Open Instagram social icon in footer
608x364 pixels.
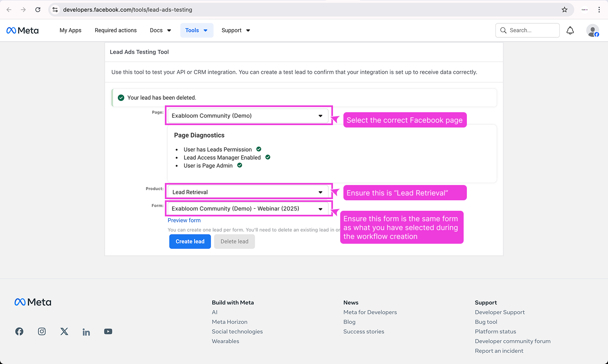point(42,331)
